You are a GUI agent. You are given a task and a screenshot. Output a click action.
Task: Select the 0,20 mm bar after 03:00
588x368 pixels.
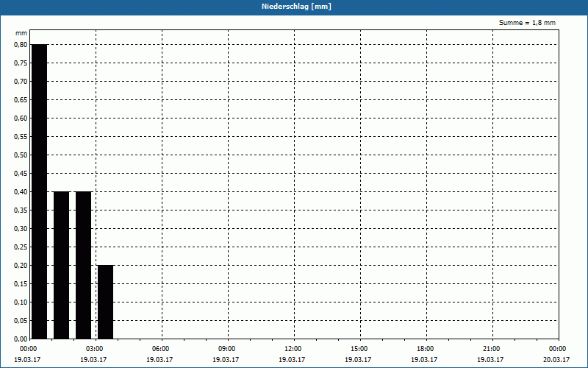(x=105, y=302)
